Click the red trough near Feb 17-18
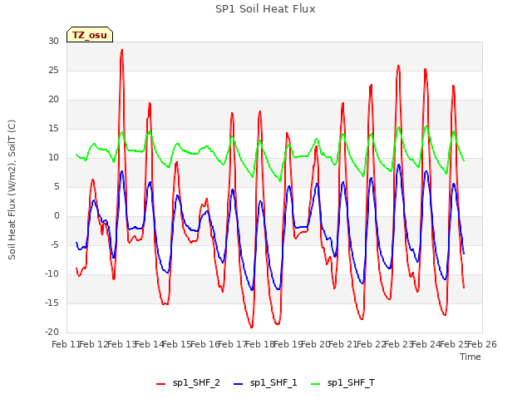The height and width of the screenshot is (399, 532). pyautogui.click(x=251, y=327)
